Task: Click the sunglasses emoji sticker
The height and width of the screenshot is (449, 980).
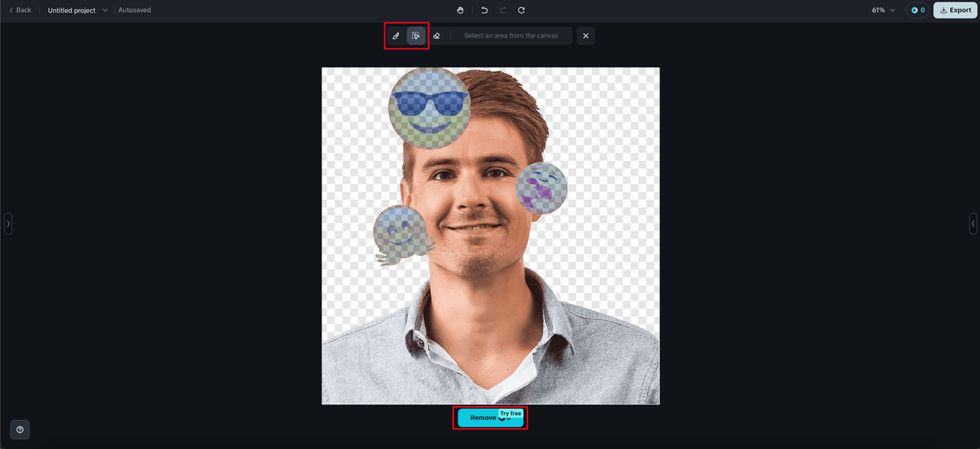Action: click(x=429, y=109)
